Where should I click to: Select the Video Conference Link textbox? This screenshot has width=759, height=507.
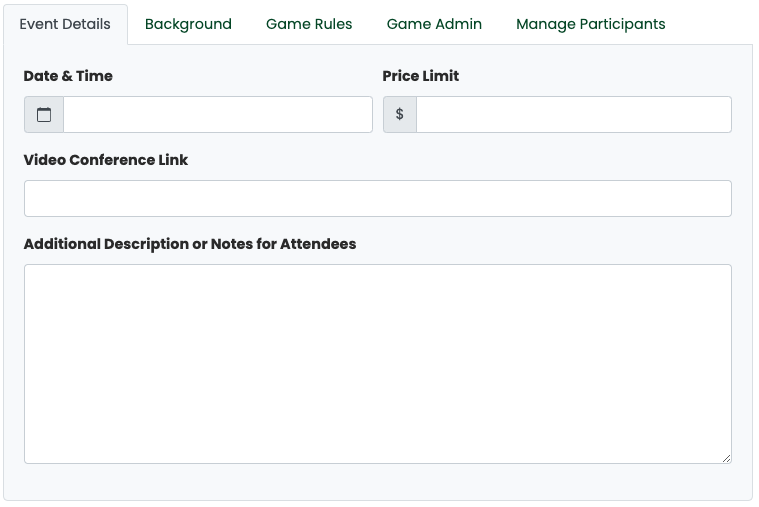click(x=378, y=199)
